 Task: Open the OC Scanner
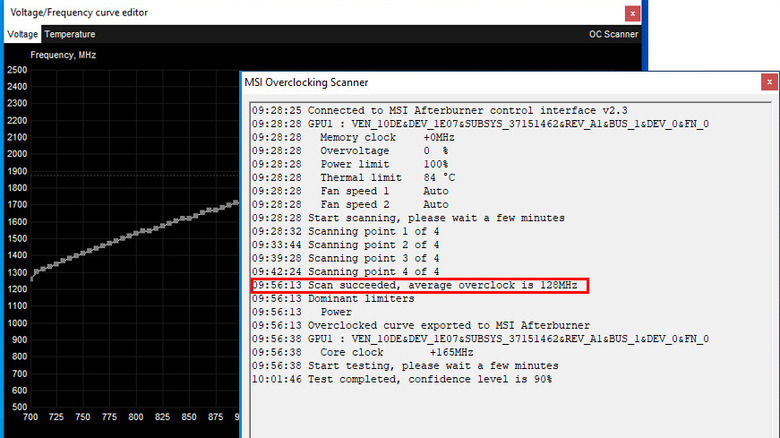coord(613,34)
